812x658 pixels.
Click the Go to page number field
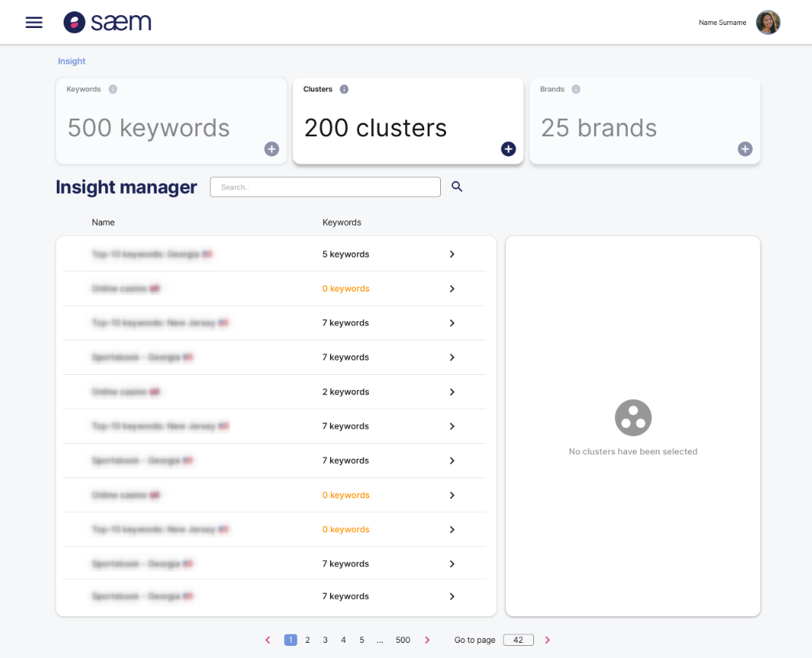(518, 640)
